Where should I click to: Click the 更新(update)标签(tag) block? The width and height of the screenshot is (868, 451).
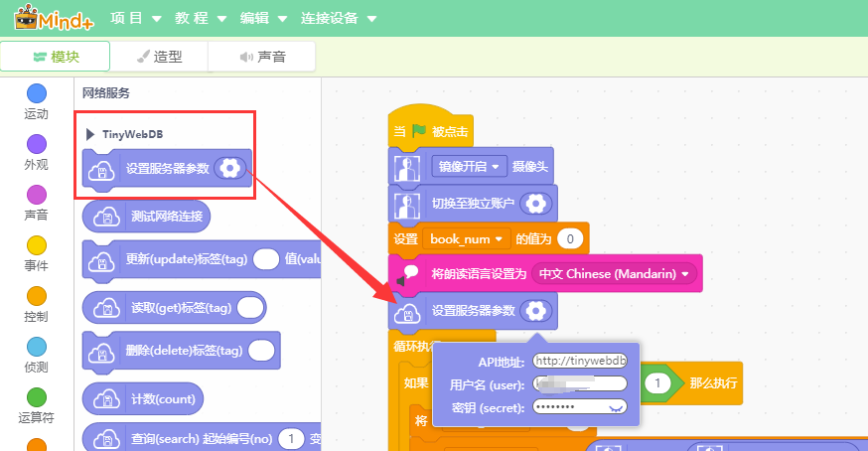(202, 259)
